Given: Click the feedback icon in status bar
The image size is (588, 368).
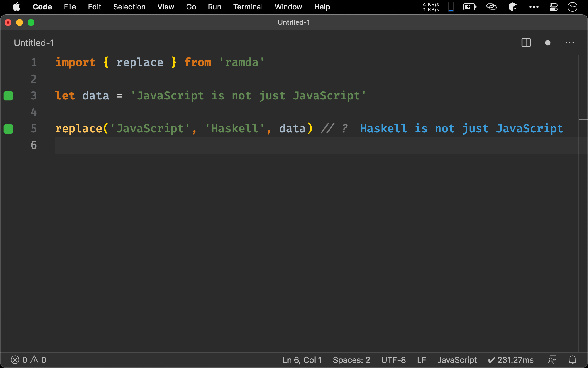Looking at the screenshot, I should [x=552, y=360].
